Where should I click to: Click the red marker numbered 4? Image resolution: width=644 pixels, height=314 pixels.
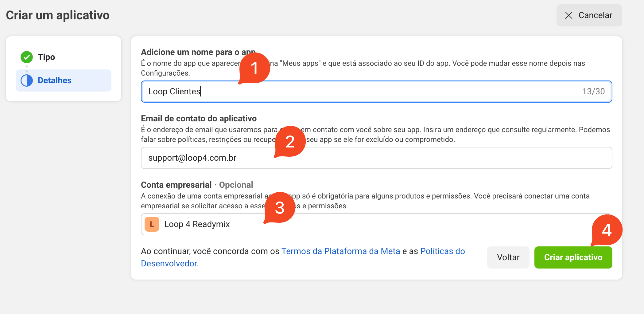(607, 230)
